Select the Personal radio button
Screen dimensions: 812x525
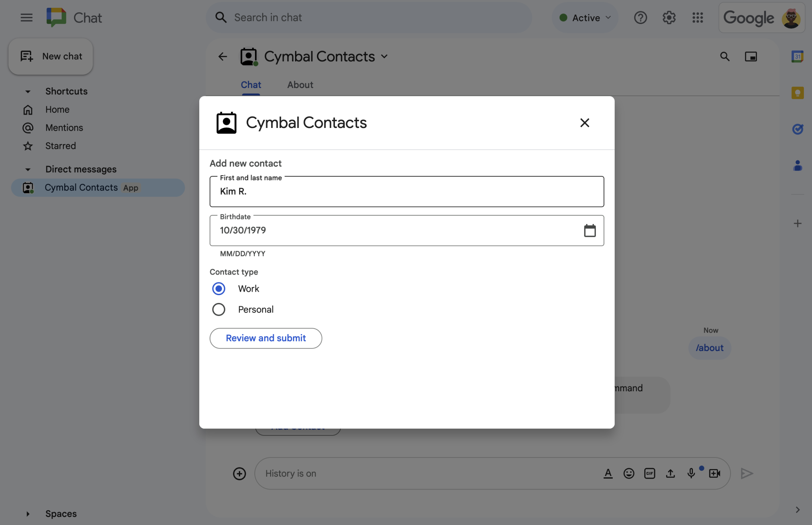click(x=219, y=310)
